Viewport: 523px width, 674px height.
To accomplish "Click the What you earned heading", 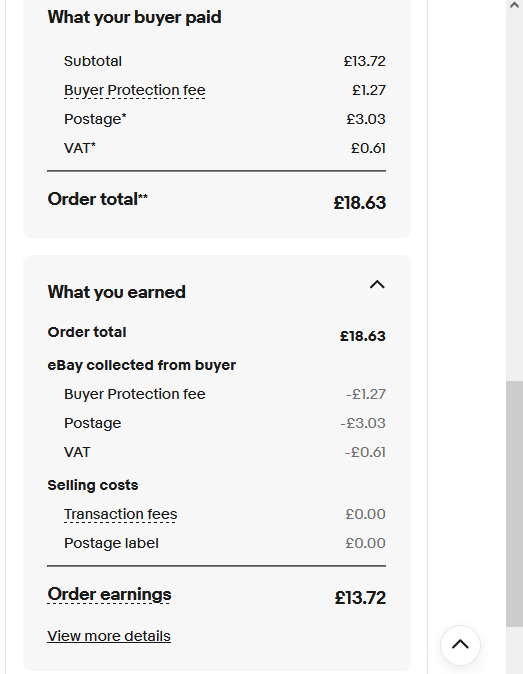I will pos(116,292).
